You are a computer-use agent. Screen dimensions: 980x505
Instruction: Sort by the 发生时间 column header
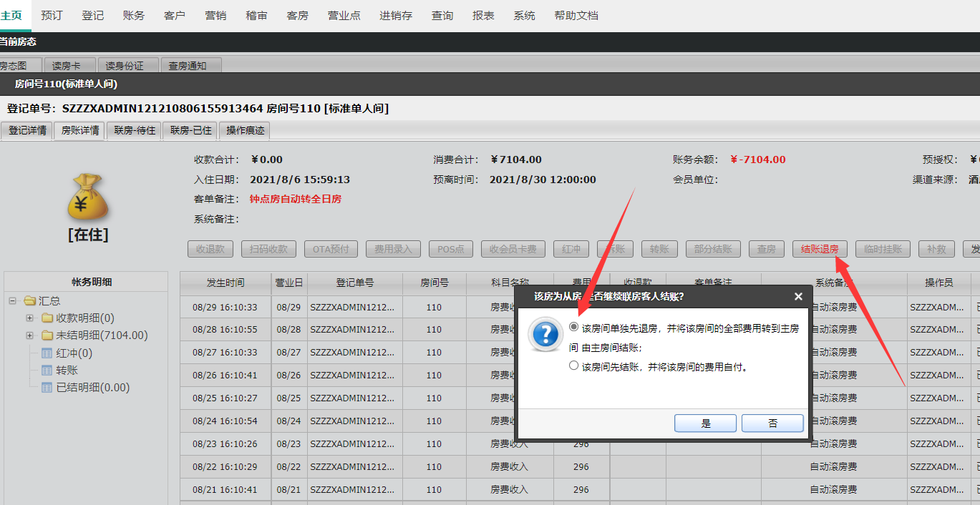click(225, 283)
